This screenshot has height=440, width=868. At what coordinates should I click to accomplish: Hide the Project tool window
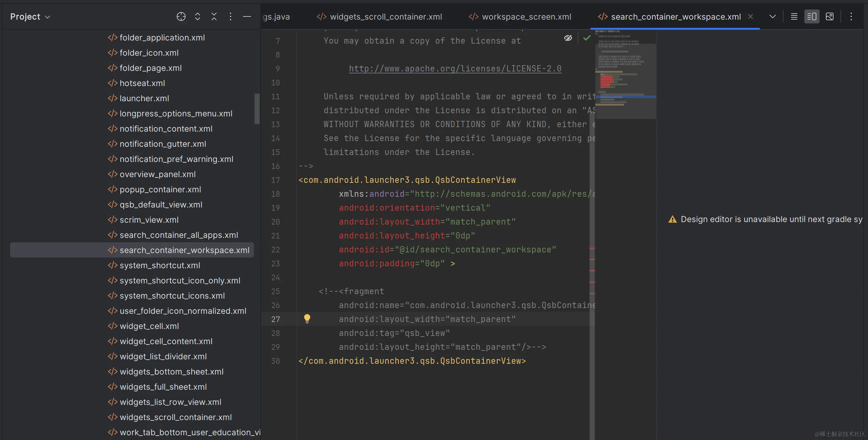pos(247,16)
